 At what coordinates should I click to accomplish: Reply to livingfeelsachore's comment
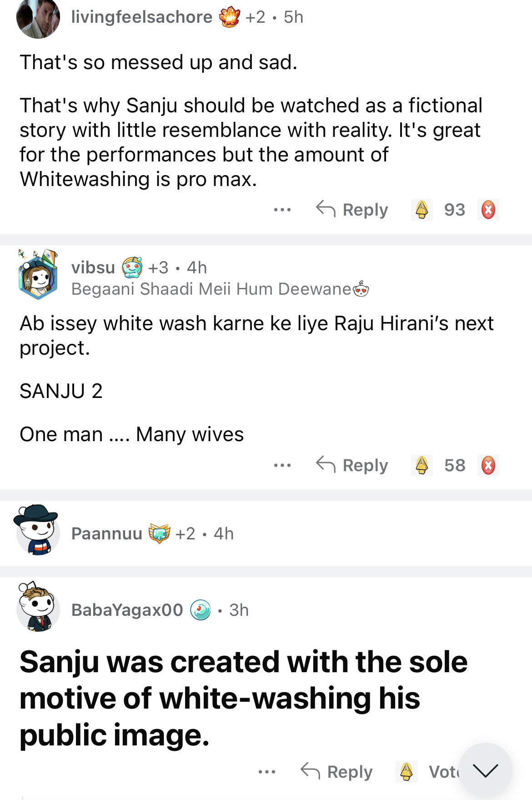point(352,210)
